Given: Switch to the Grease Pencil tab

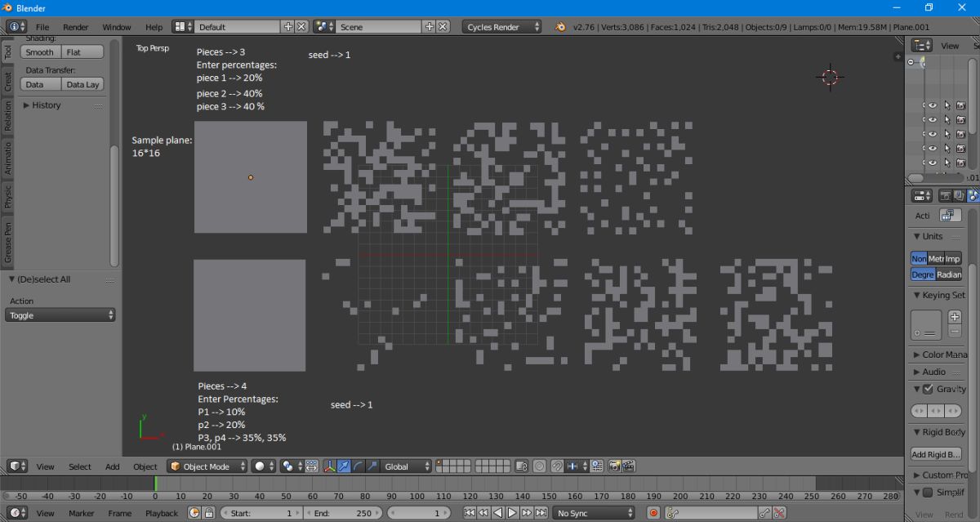Looking at the screenshot, I should 7,243.
